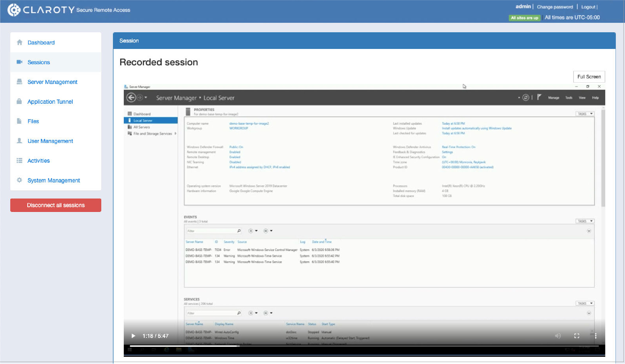Click Windows Defender Firewall Public: On
625x364 pixels.
(x=236, y=147)
